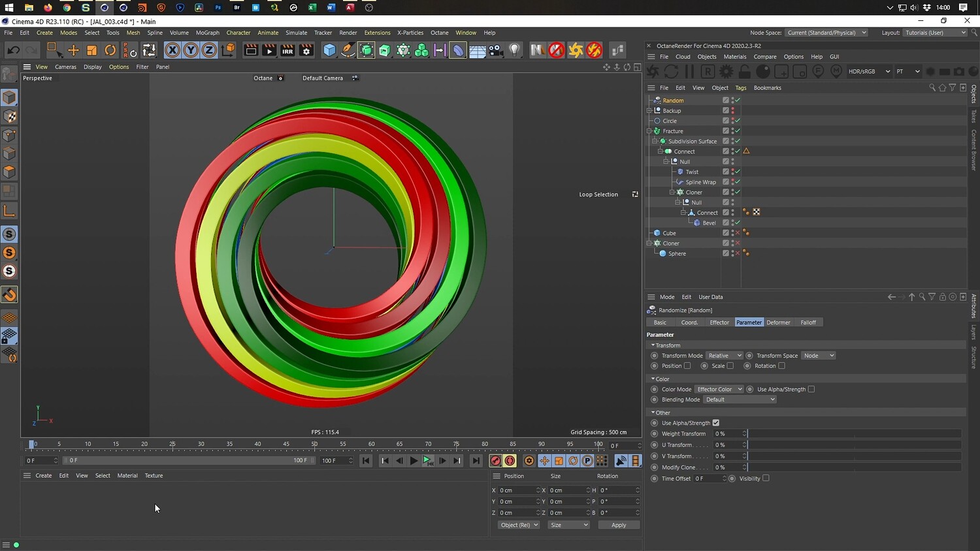Switch to the Falloff tab
This screenshot has height=551, width=980.
pos(808,323)
